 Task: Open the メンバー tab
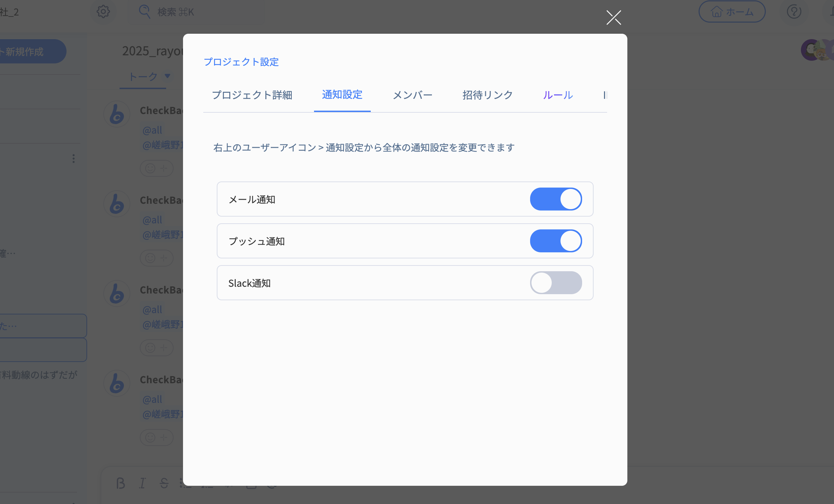(412, 95)
